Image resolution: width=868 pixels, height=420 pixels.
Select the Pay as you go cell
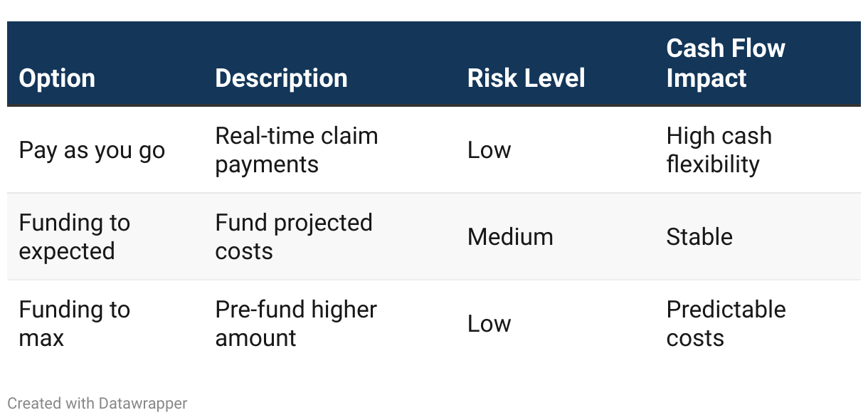point(92,150)
